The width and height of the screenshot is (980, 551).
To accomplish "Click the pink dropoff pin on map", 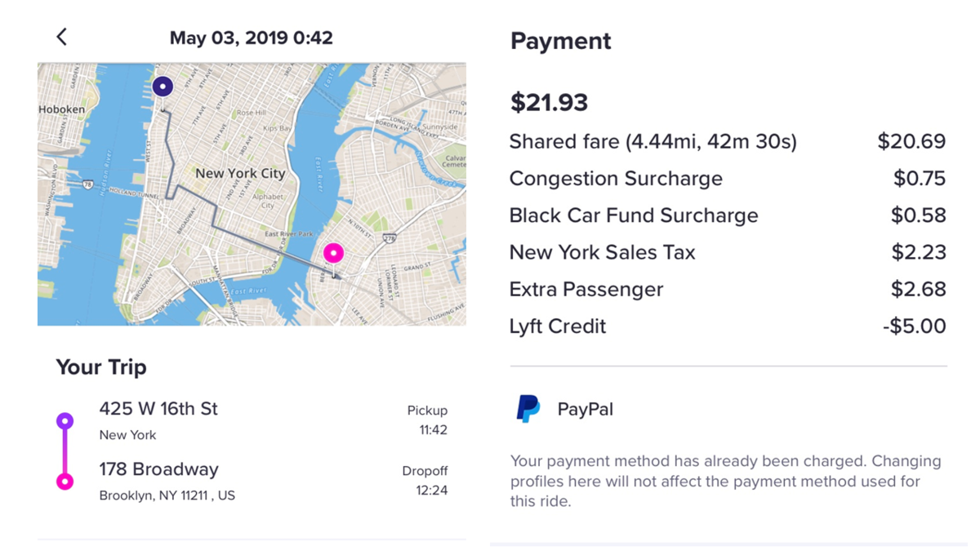I will point(333,252).
